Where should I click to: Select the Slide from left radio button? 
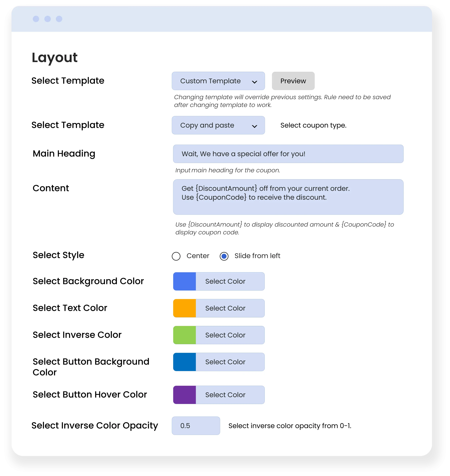point(224,256)
